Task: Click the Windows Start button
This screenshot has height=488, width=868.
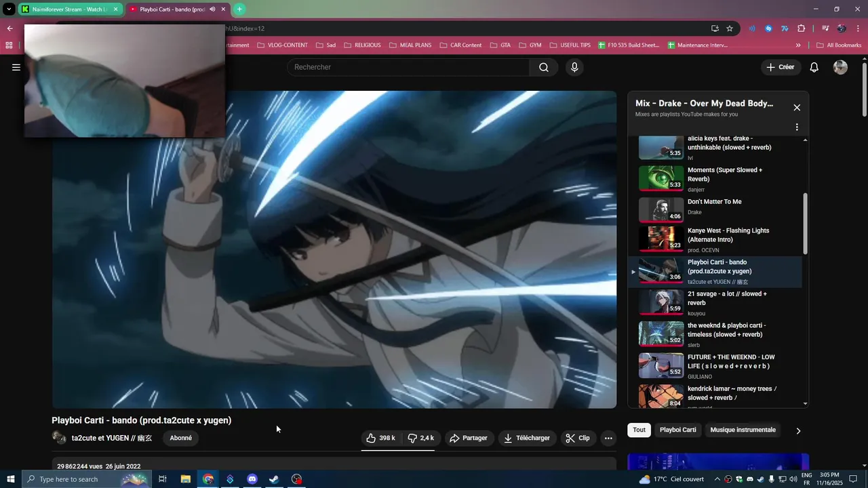Action: [x=11, y=479]
